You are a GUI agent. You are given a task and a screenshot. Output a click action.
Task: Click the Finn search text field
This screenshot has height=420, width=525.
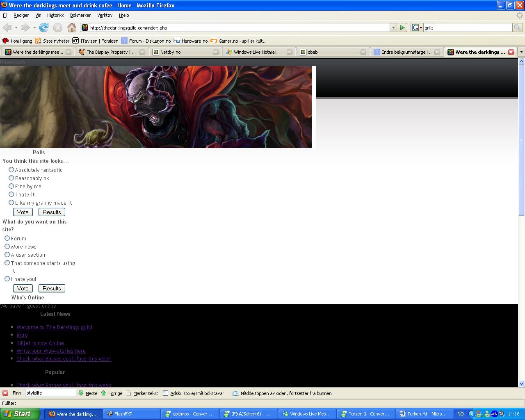[50, 393]
